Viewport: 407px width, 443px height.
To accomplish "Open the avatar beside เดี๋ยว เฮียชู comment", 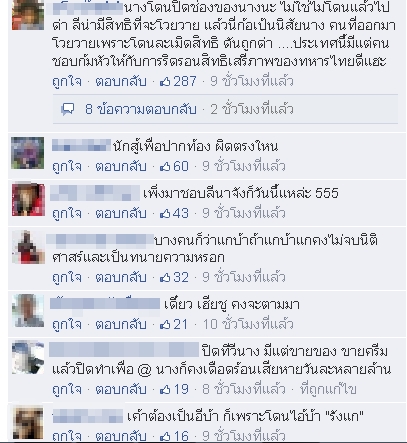I will (28, 311).
